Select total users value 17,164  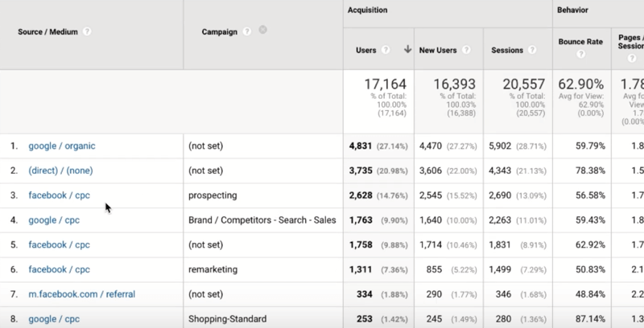[x=386, y=84]
